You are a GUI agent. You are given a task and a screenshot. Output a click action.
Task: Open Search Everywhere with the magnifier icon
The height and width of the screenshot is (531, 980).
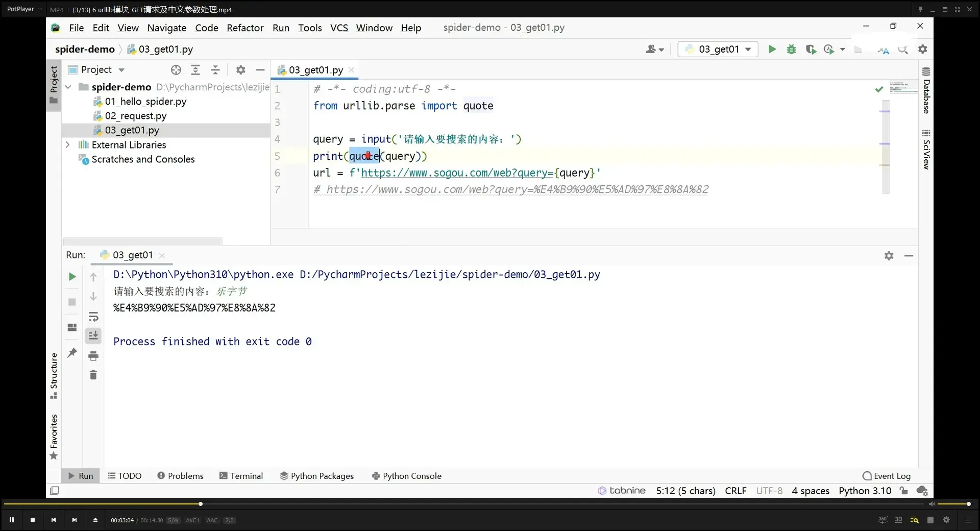click(903, 49)
